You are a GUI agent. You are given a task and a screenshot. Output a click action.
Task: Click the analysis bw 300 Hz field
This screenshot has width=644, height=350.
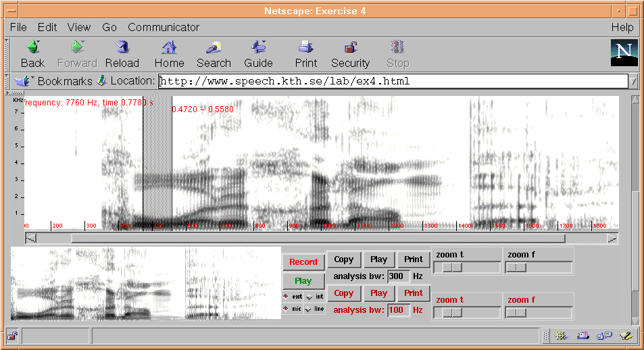pos(398,276)
